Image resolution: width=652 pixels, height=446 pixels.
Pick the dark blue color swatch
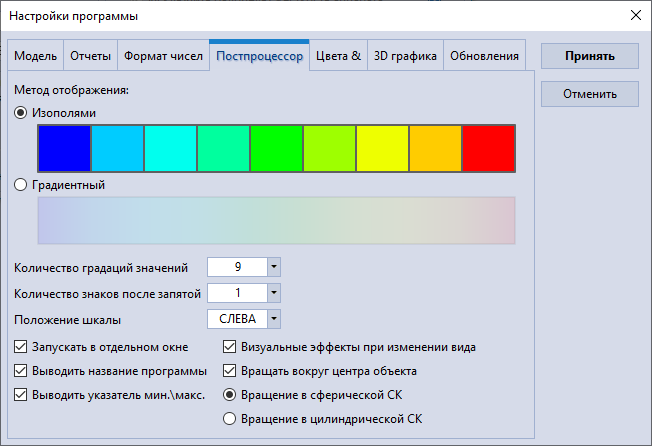click(x=64, y=148)
